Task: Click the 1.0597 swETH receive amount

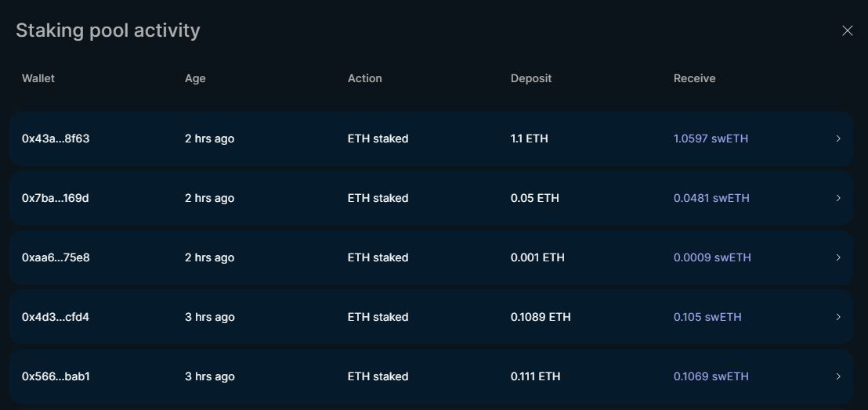Action: [x=711, y=138]
